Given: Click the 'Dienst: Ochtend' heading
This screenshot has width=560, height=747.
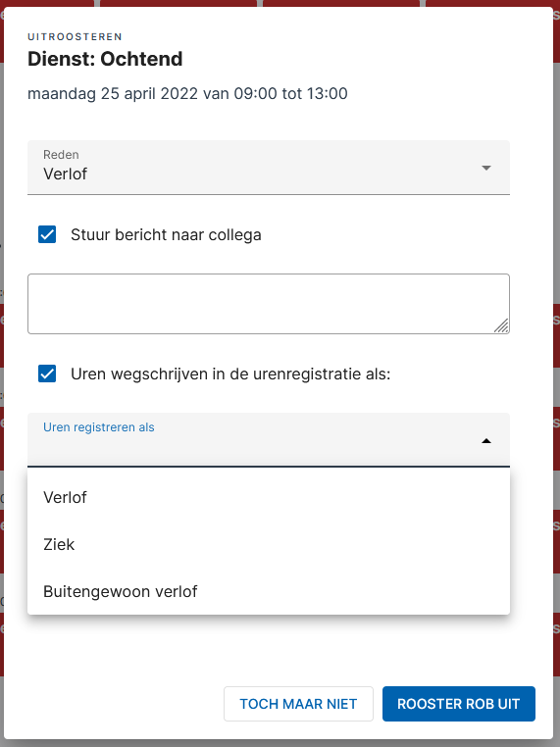Looking at the screenshot, I should [x=105, y=59].
